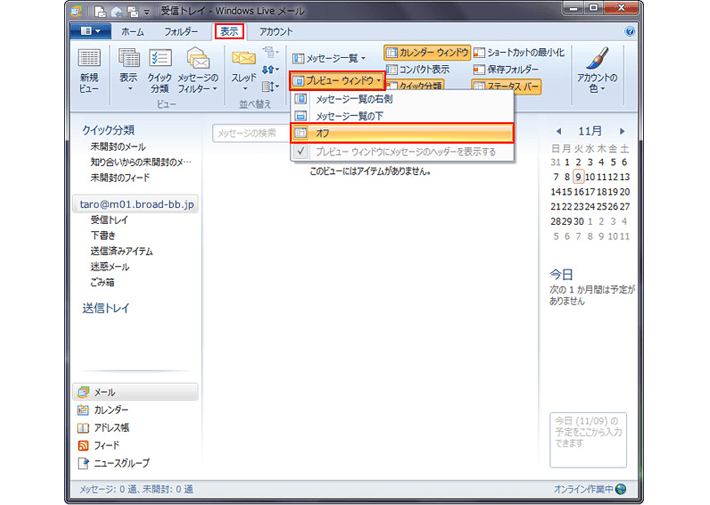Select オフ in preview window menu
This screenshot has height=505, width=710.
pyautogui.click(x=401, y=133)
